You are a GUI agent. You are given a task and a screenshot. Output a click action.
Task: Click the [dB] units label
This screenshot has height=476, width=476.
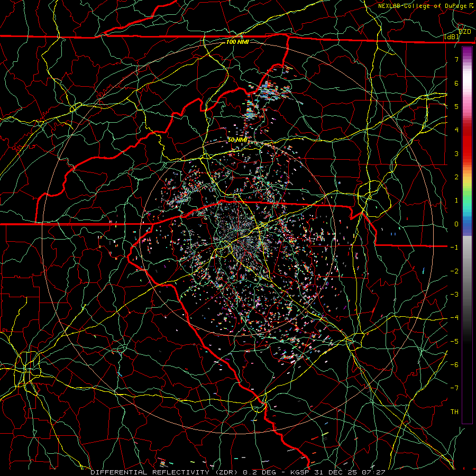click(452, 37)
